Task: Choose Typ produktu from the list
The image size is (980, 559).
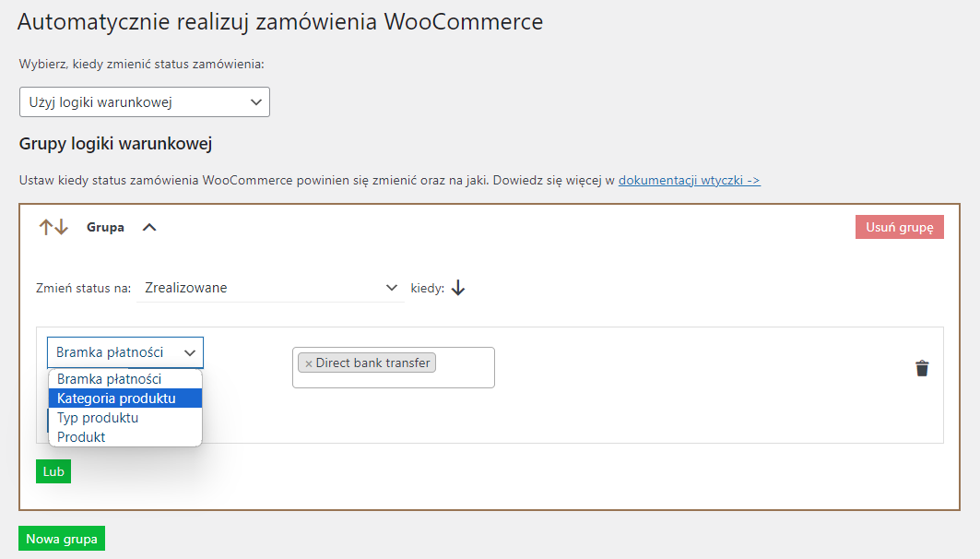Action: [125, 418]
